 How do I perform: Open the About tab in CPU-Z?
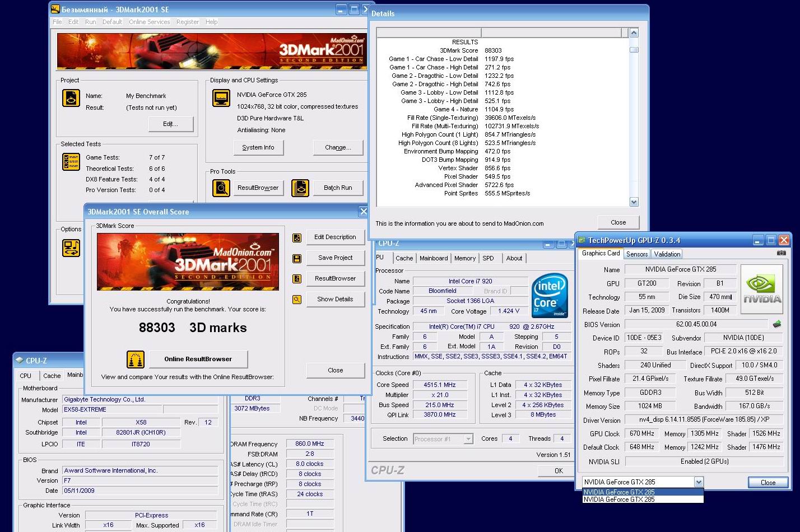(x=514, y=258)
